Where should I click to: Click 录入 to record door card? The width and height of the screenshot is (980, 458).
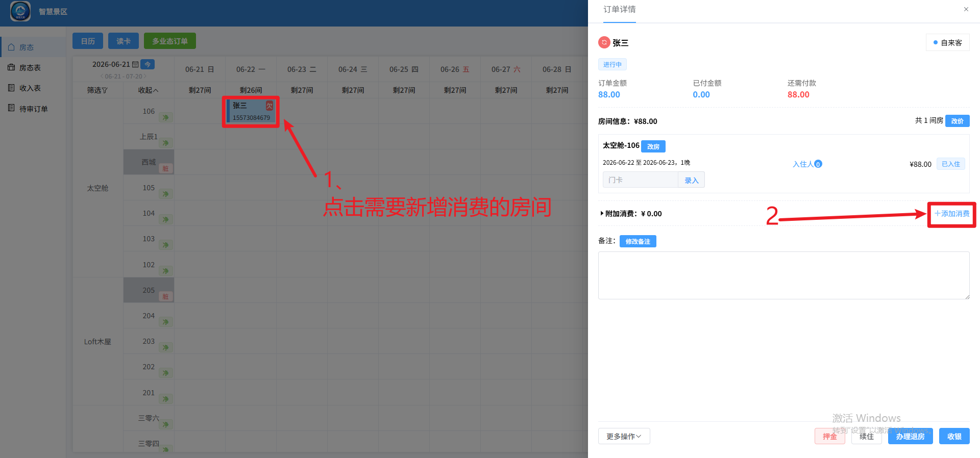pos(692,180)
